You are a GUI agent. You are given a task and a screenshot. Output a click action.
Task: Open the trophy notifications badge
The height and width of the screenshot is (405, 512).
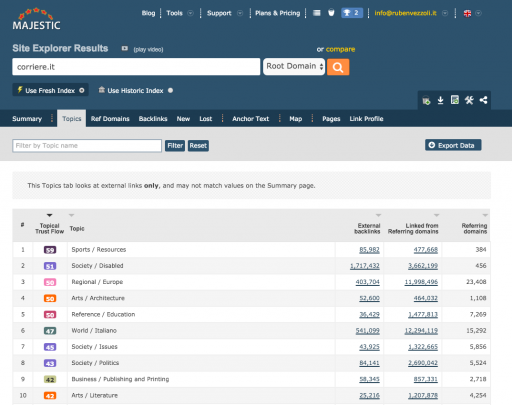pyautogui.click(x=352, y=13)
